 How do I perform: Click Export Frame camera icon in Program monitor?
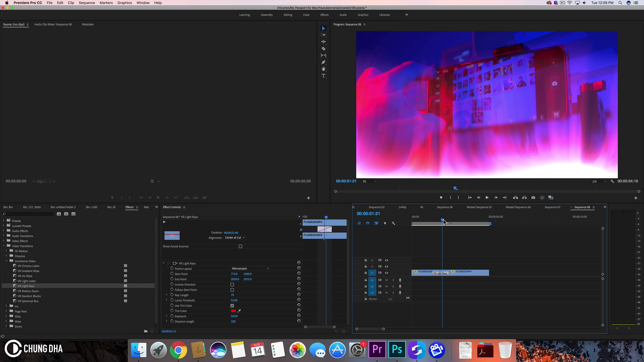point(533,198)
